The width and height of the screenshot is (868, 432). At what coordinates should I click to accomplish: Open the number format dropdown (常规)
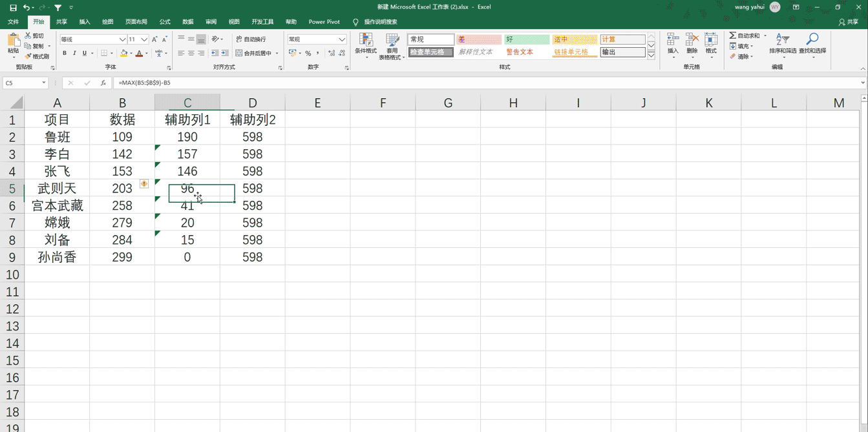pyautogui.click(x=342, y=39)
